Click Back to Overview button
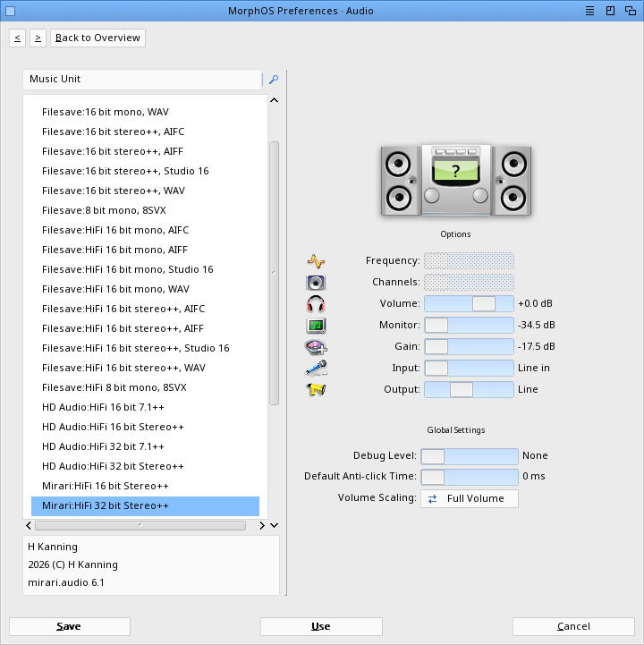Screen dimensions: 644x645 click(98, 38)
